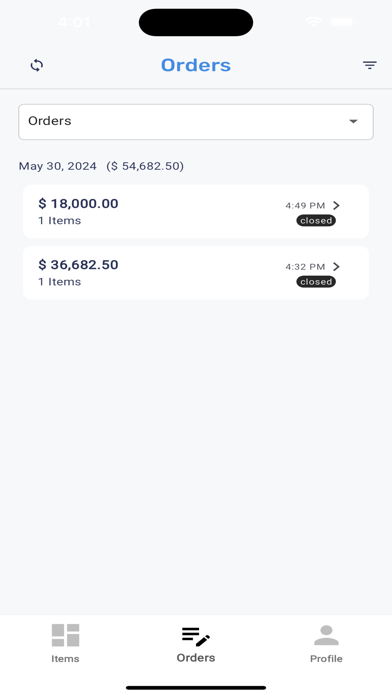Switch to the Profile tab label

[326, 659]
